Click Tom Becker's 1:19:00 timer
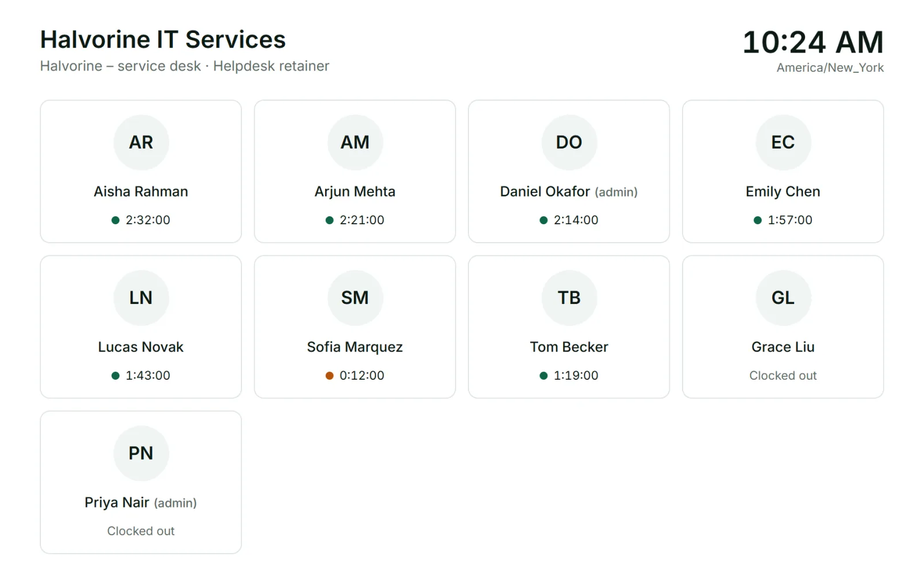924x578 pixels. coord(576,376)
